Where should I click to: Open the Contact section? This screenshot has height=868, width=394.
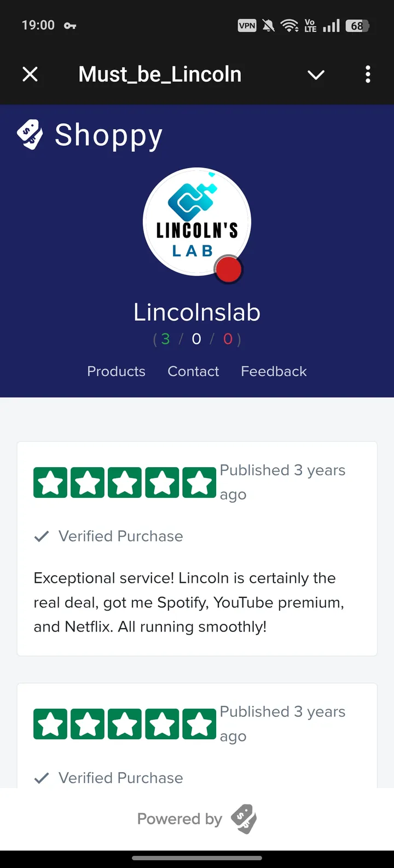[x=193, y=371]
